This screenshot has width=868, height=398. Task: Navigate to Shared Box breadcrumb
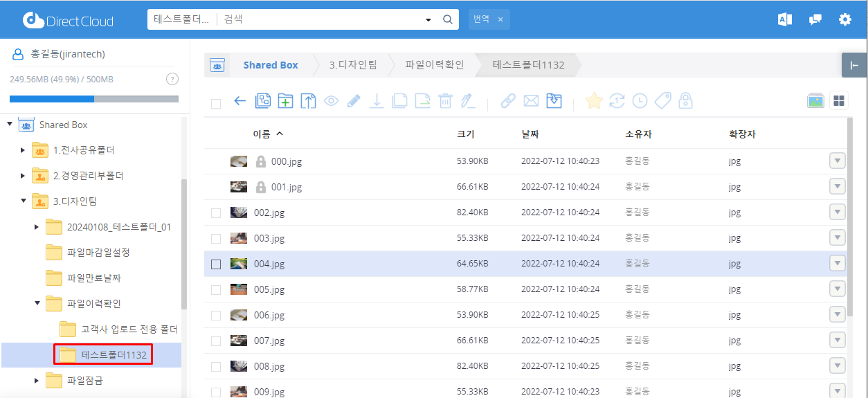pos(270,65)
